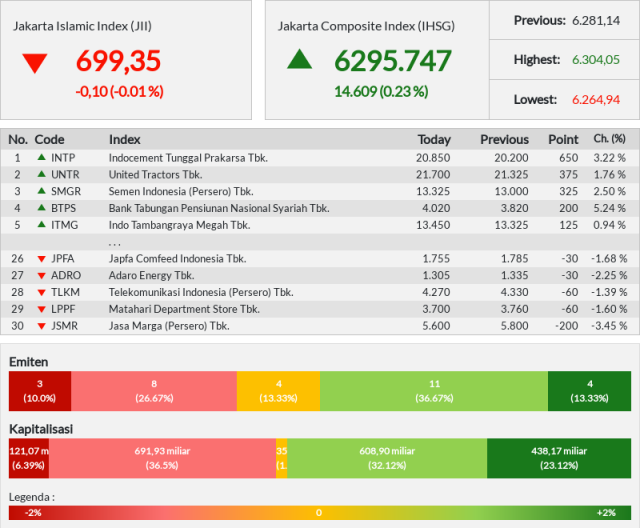
Task: Click BTPS today price 4.020
Action: point(436,208)
